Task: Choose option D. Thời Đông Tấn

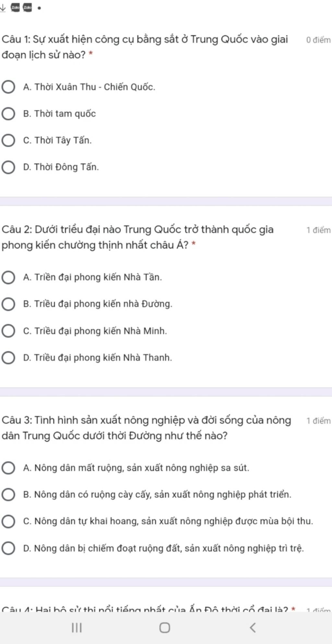Action: pos(50,167)
